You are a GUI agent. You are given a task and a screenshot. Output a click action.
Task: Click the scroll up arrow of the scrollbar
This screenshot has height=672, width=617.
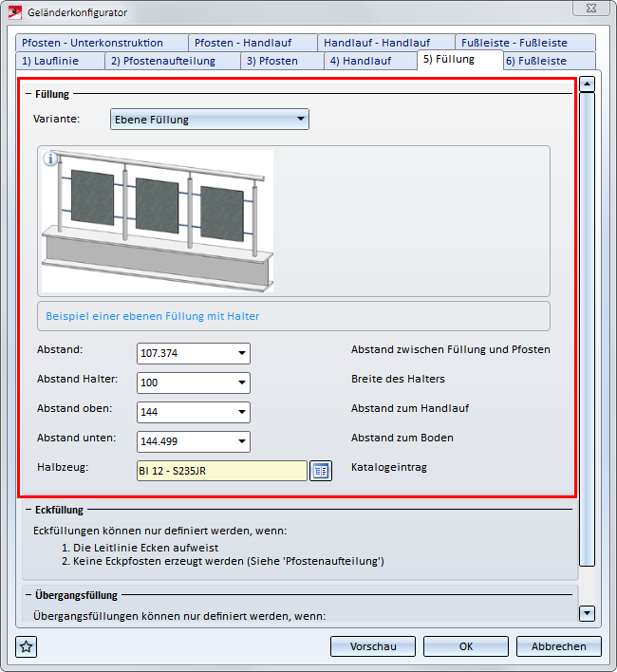pos(587,84)
